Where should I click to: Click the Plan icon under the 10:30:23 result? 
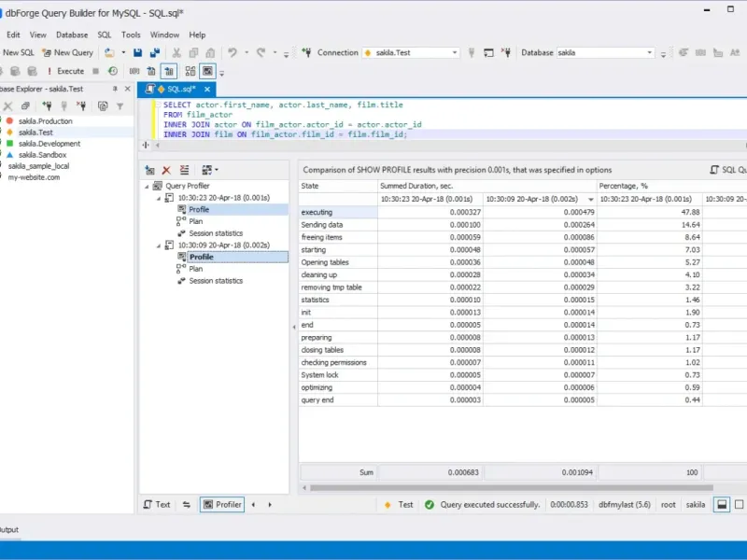pyautogui.click(x=182, y=221)
